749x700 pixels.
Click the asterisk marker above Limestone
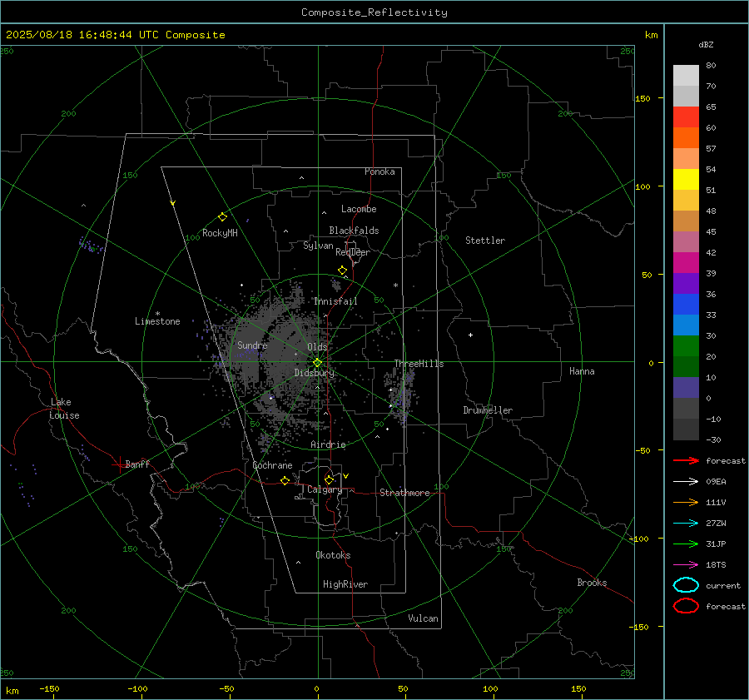click(x=157, y=314)
